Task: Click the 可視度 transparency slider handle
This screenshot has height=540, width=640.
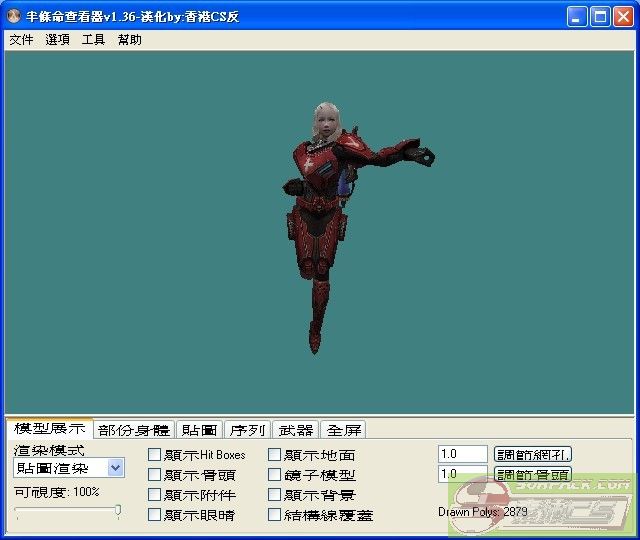Action: click(x=118, y=511)
